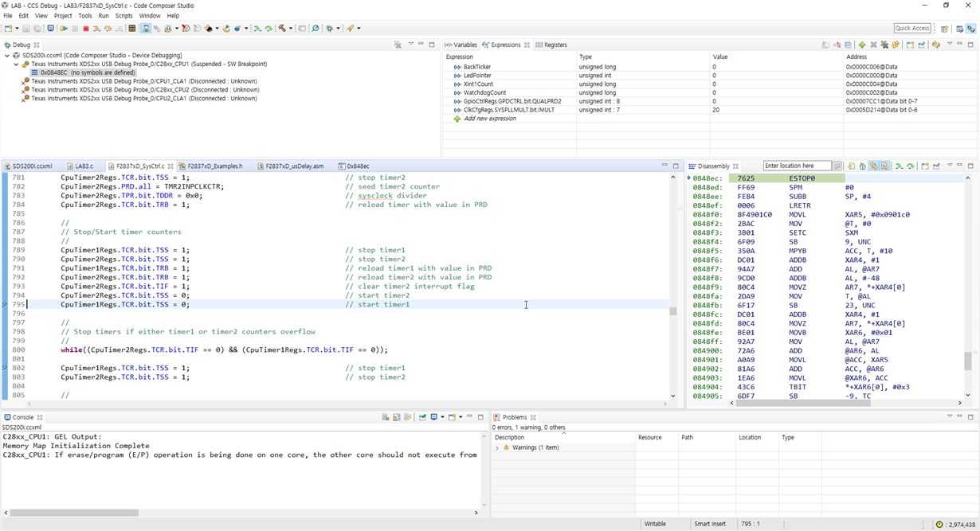Click the Home icon in Disassembly toolbar
Viewport: 980px width, 531px height.
(x=862, y=166)
